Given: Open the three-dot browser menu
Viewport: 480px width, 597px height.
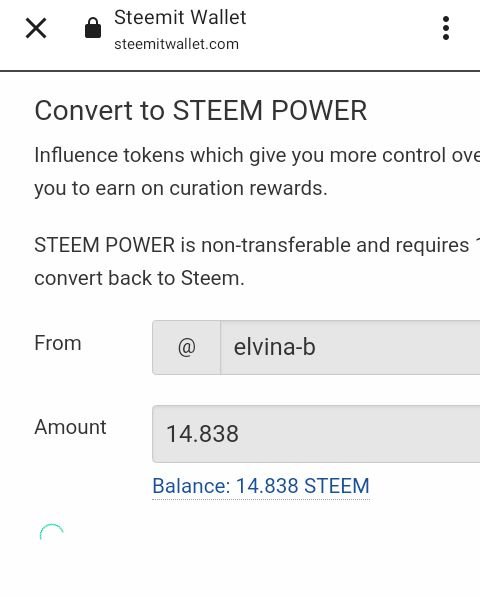Looking at the screenshot, I should tap(446, 28).
